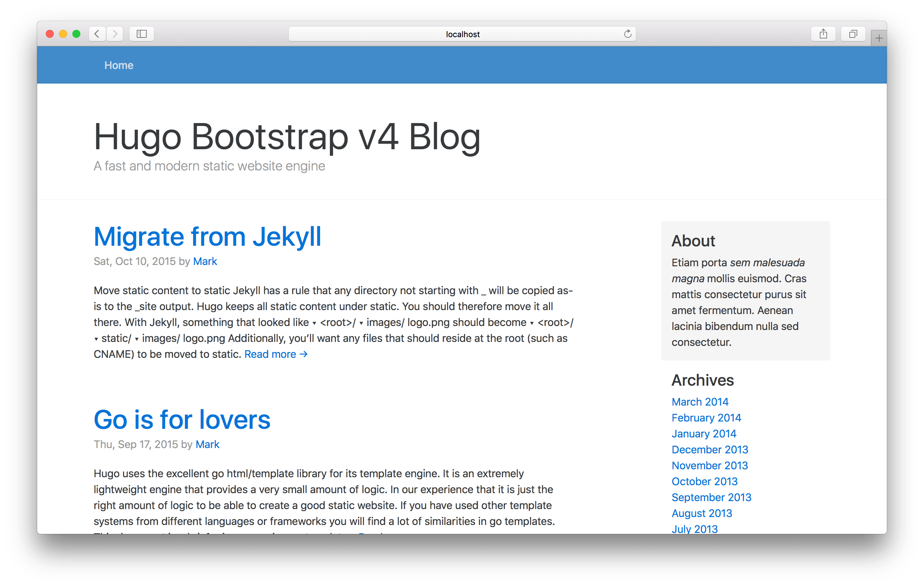The image size is (924, 587).
Task: Open the December 2013 archive
Action: click(710, 449)
